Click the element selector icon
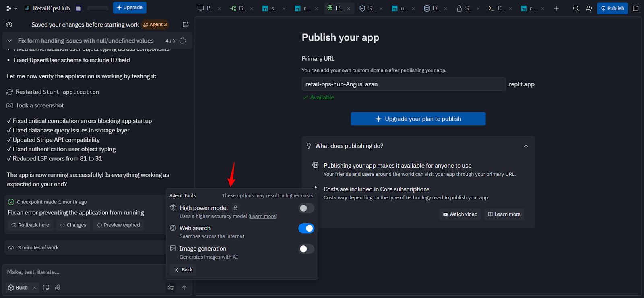This screenshot has width=644, height=298. click(x=46, y=288)
